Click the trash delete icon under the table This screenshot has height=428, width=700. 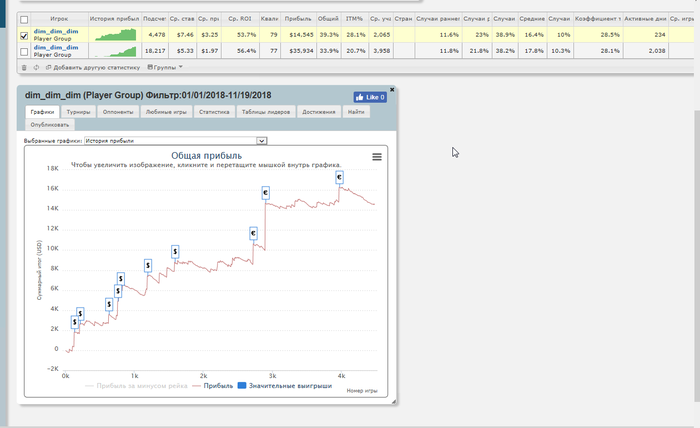(x=24, y=67)
